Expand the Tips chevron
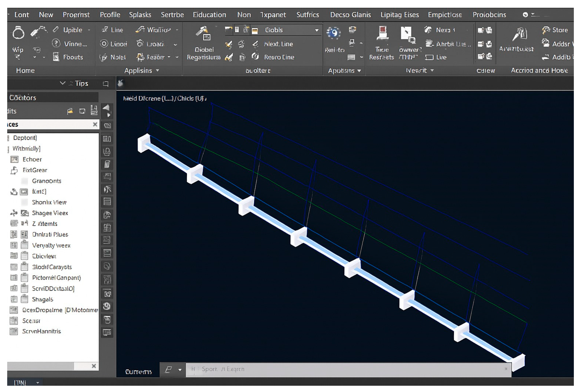The width and height of the screenshot is (579, 392). [x=62, y=83]
